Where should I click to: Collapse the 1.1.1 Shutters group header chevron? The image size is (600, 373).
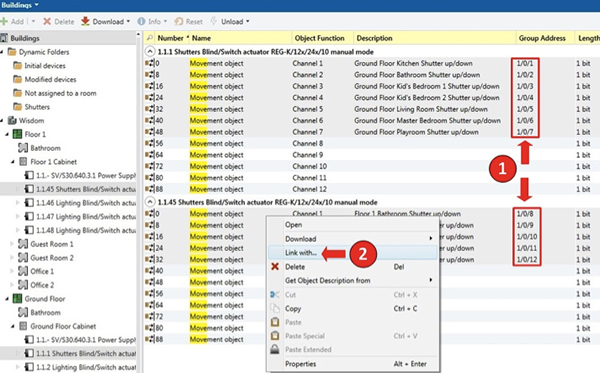[x=150, y=51]
